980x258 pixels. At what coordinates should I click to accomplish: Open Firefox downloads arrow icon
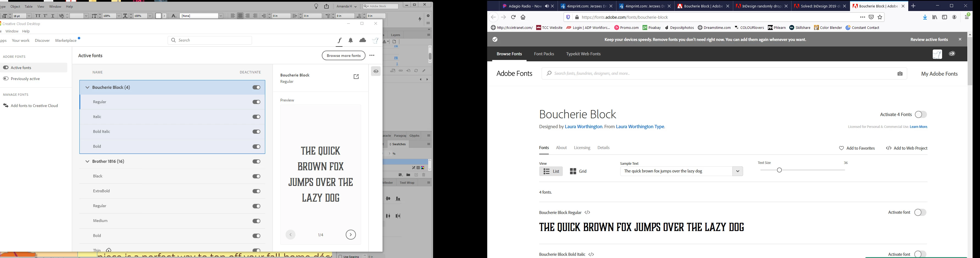(x=925, y=17)
